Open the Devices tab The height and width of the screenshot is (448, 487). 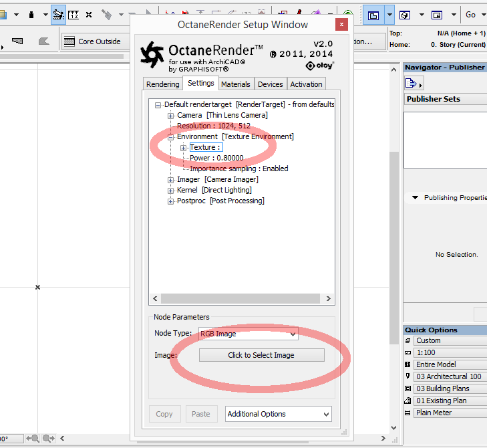tap(270, 84)
